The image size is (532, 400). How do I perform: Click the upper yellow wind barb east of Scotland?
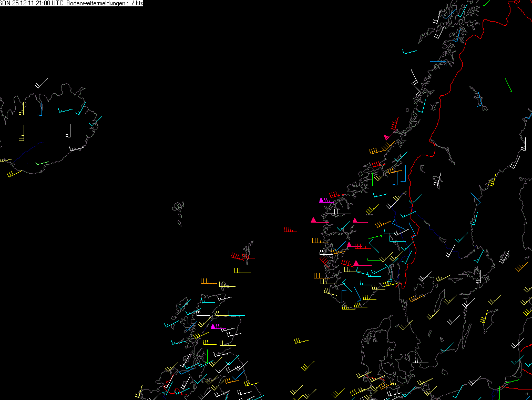(x=301, y=341)
